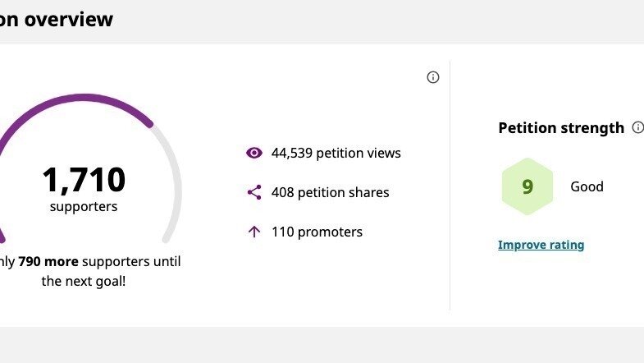644x363 pixels.
Task: Click the eye icon for petition views
Action: coord(254,153)
